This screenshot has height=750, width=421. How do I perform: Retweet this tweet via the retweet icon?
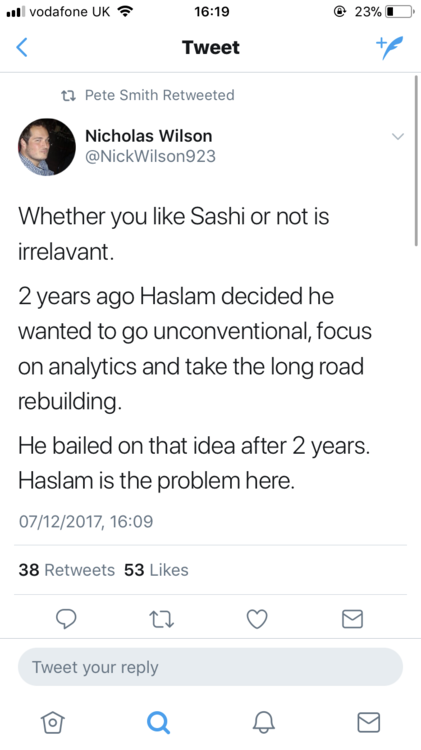(161, 619)
